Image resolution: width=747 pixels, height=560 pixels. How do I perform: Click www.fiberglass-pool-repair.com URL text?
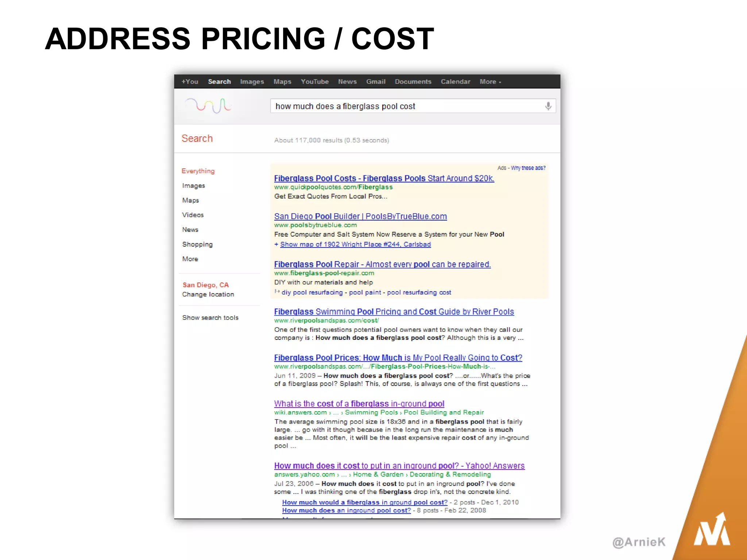(x=324, y=273)
